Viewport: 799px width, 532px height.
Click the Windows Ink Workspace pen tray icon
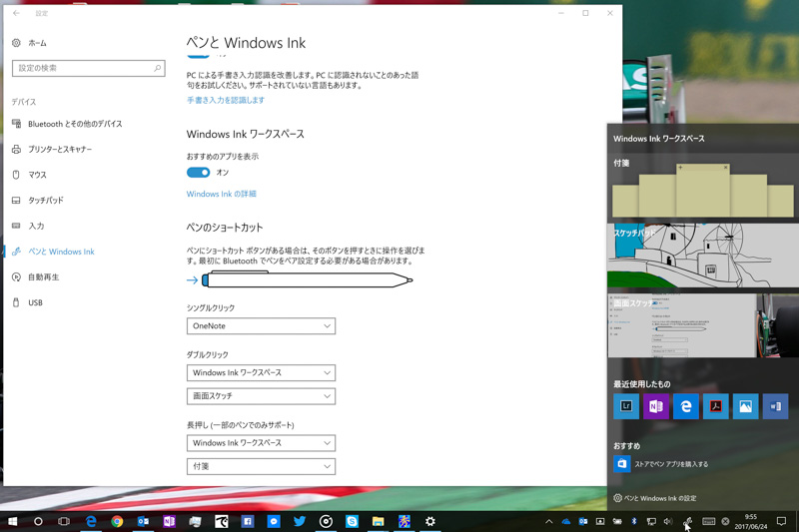click(687, 521)
